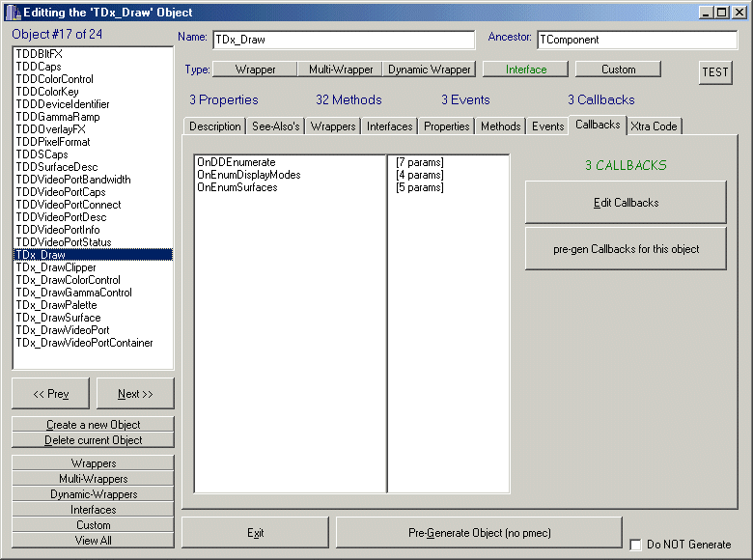Open the Description tab
Screen dimensions: 753x560
(x=215, y=126)
